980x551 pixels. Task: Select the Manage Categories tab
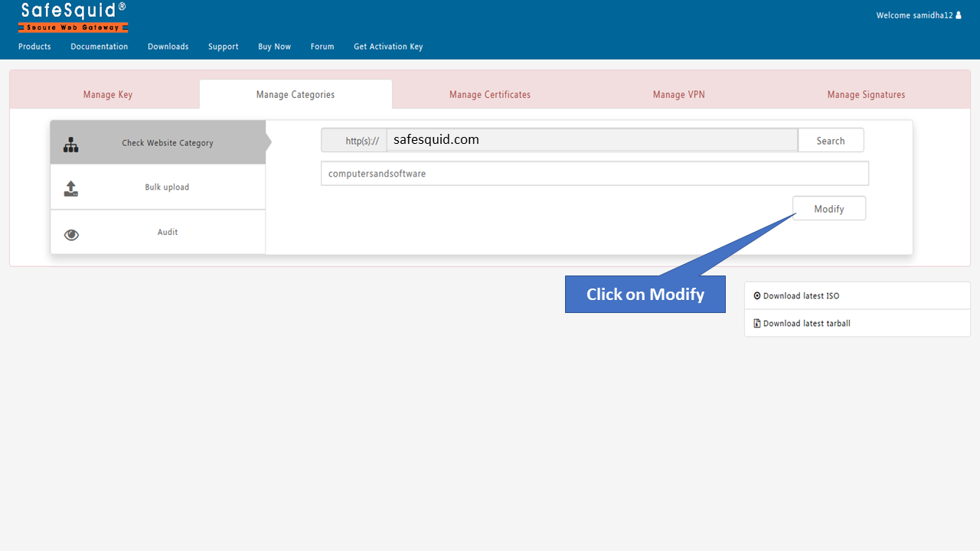[296, 95]
